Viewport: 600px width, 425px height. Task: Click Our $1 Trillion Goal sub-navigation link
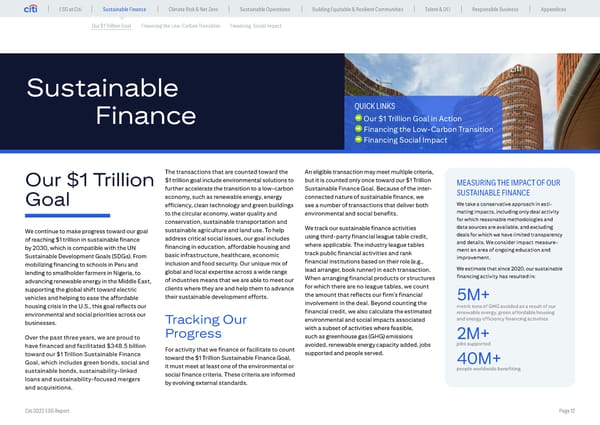coord(110,25)
